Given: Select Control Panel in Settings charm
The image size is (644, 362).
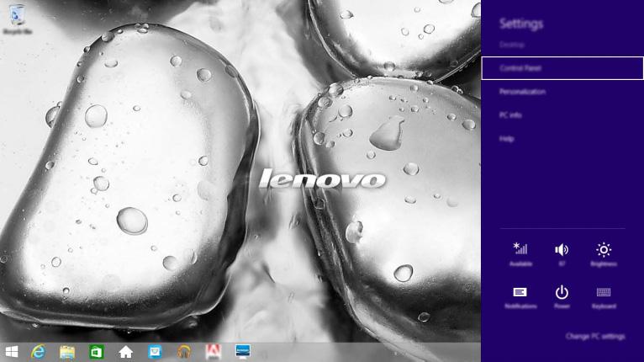Looking at the screenshot, I should click(562, 68).
